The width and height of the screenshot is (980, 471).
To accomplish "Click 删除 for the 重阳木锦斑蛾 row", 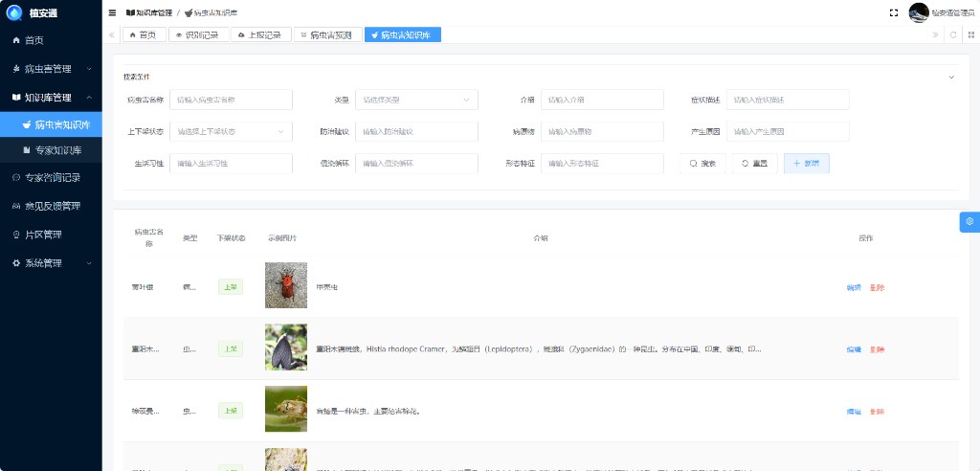I will pyautogui.click(x=877, y=349).
